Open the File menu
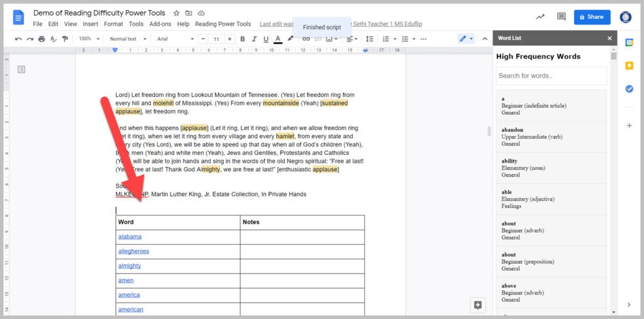The height and width of the screenshot is (319, 644). coord(37,24)
